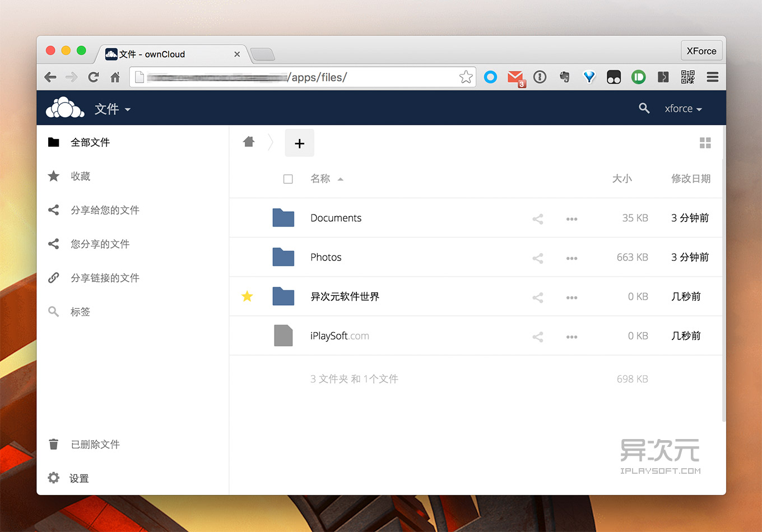Open the 文件 app switcher dropdown

pyautogui.click(x=112, y=110)
